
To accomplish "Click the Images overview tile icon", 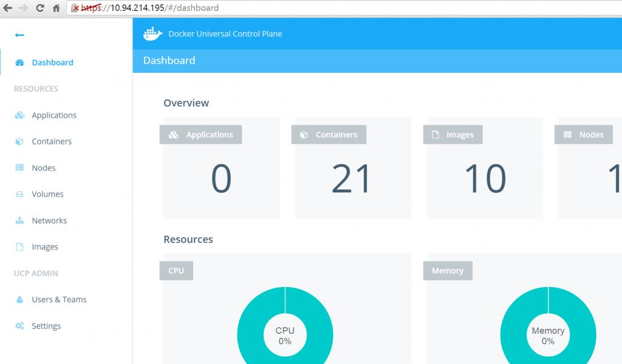I will (435, 134).
